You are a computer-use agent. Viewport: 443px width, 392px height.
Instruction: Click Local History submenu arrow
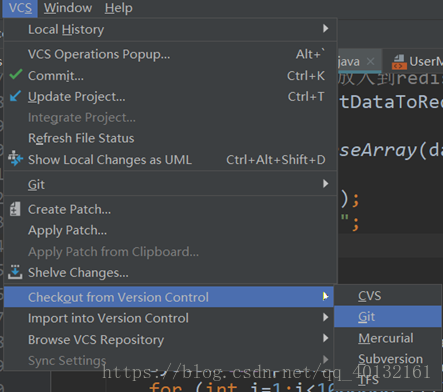pos(326,29)
